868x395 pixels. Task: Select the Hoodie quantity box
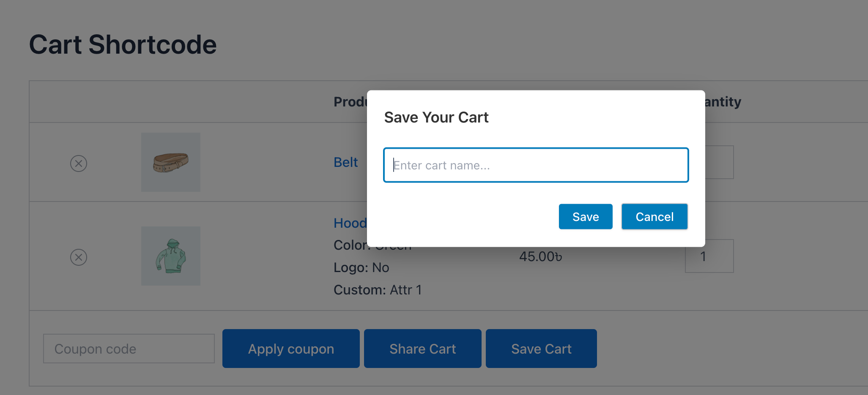pyautogui.click(x=709, y=256)
